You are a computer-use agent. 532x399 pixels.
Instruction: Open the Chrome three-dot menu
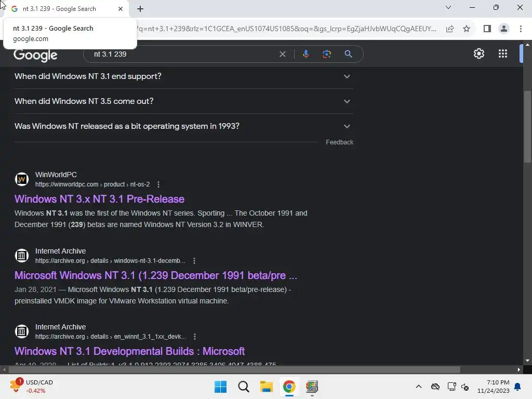(521, 29)
